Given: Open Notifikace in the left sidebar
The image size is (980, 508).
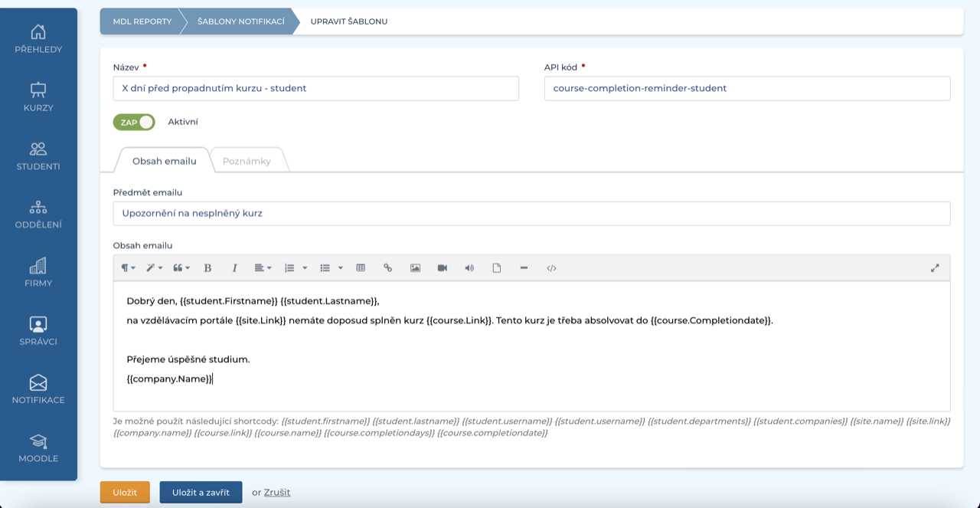Looking at the screenshot, I should [38, 389].
